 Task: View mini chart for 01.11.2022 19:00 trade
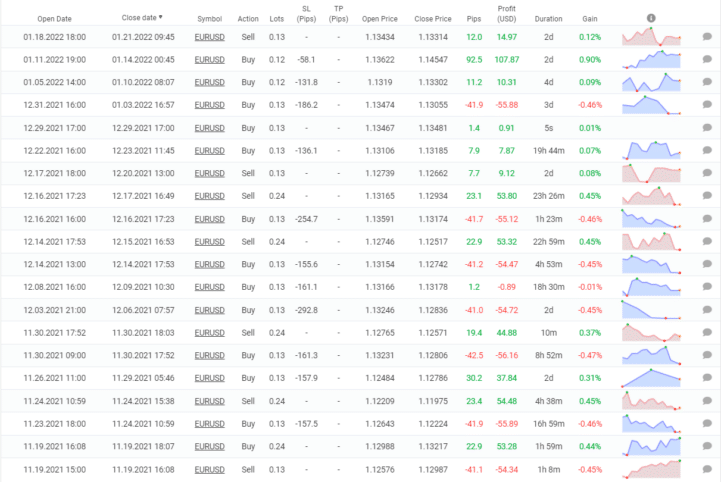[651, 59]
